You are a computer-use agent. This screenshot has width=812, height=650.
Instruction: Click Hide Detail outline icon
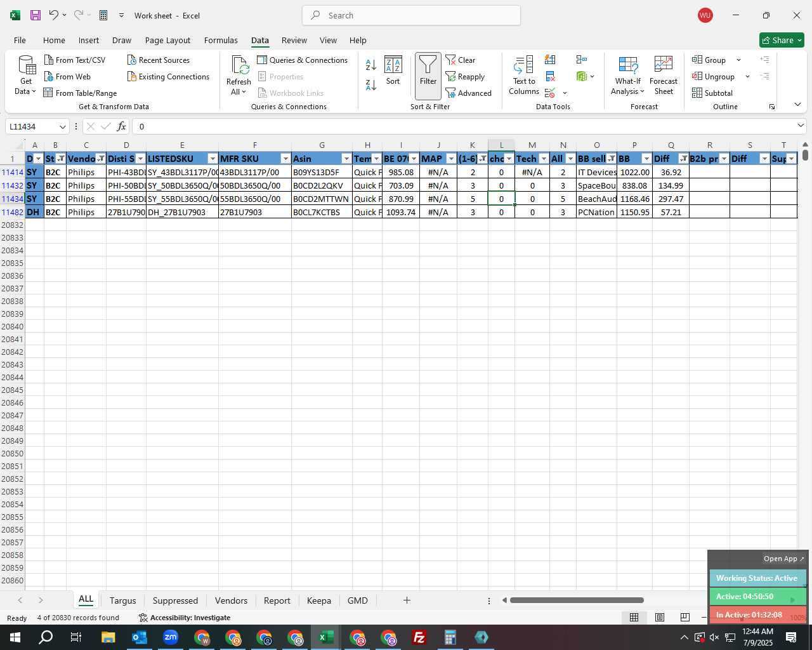click(765, 77)
